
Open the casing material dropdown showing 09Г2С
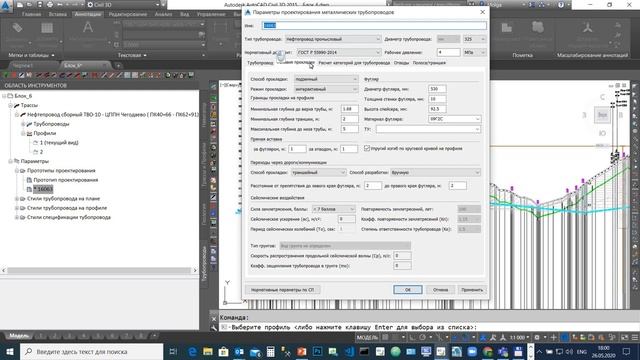tap(454, 119)
